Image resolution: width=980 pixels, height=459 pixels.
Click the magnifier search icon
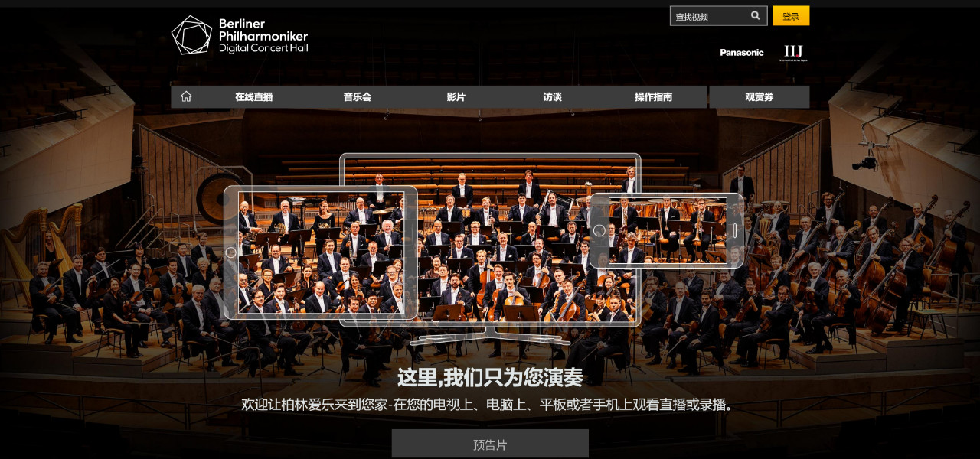coord(756,15)
